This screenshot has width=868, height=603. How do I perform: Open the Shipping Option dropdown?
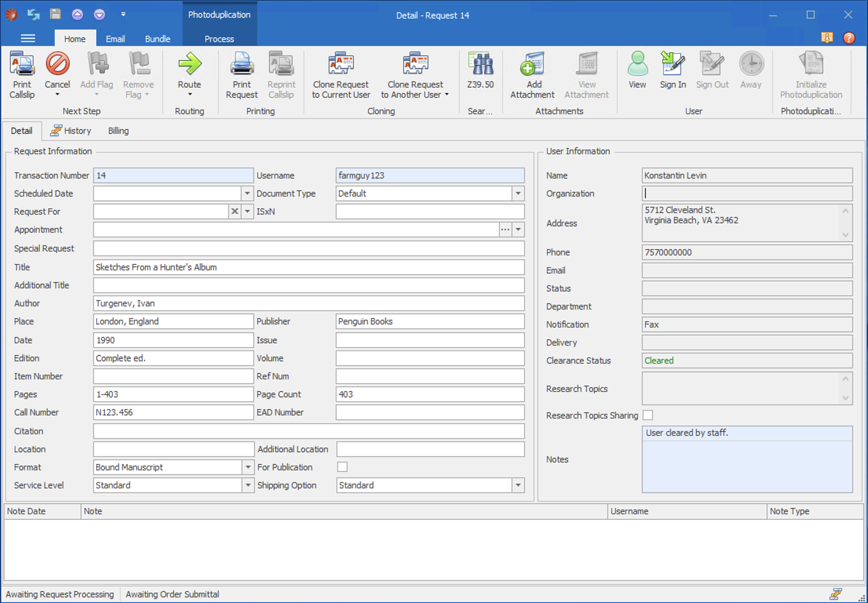pyautogui.click(x=518, y=485)
